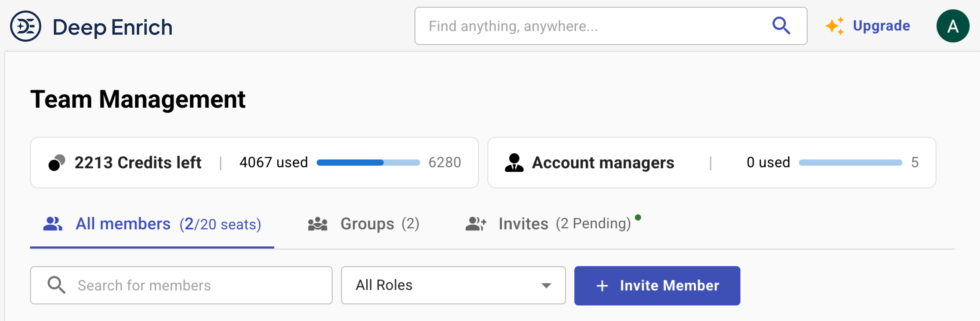Switch to the Groups tab
The width and height of the screenshot is (980, 321).
click(x=367, y=223)
